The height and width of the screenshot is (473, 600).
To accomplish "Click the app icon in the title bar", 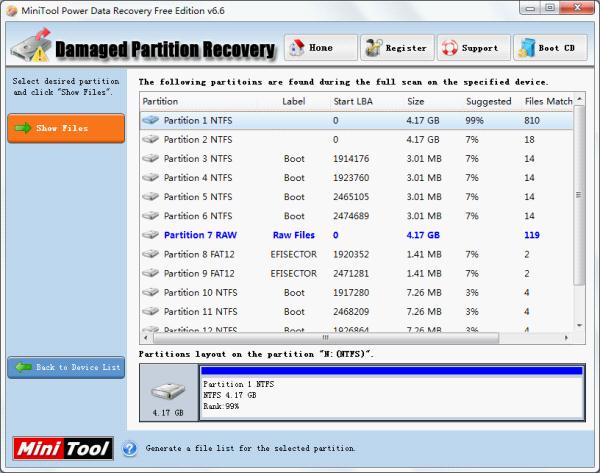I will (12, 11).
